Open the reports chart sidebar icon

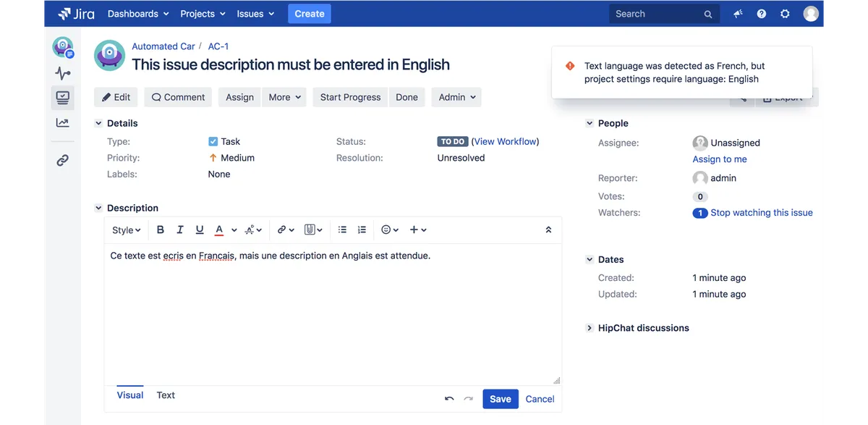(x=63, y=123)
